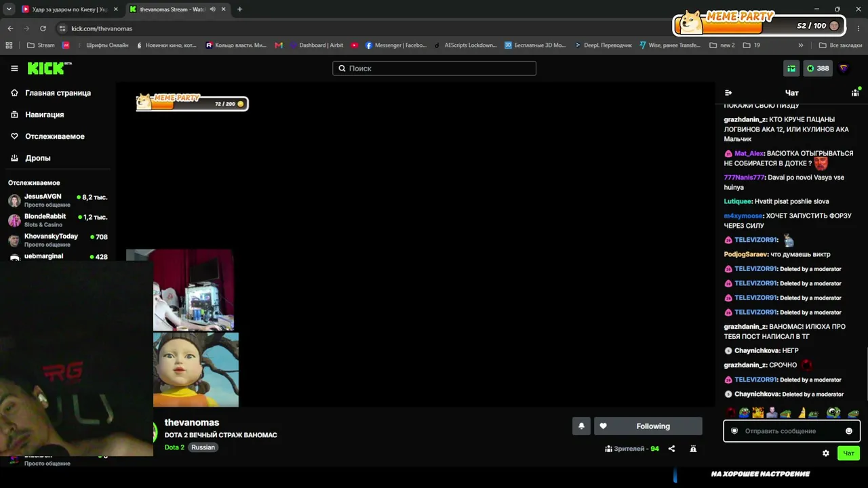The height and width of the screenshot is (488, 868).
Task: Open the new 2 bookmarks folder
Action: 722,45
